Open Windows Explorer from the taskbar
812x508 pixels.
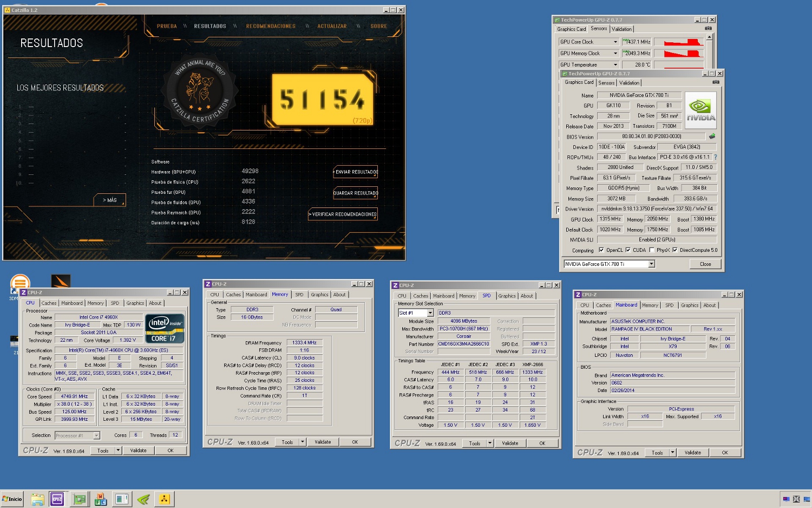coord(37,499)
